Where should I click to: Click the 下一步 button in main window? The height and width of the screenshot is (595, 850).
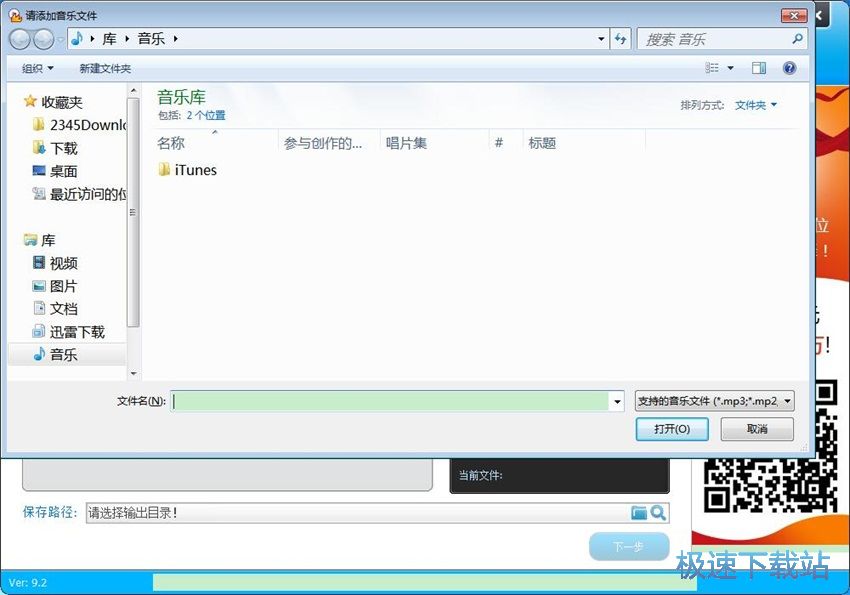pyautogui.click(x=629, y=547)
